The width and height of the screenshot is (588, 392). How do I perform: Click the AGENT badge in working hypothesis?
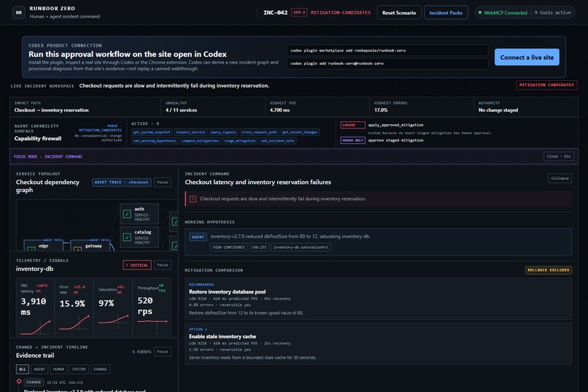198,237
